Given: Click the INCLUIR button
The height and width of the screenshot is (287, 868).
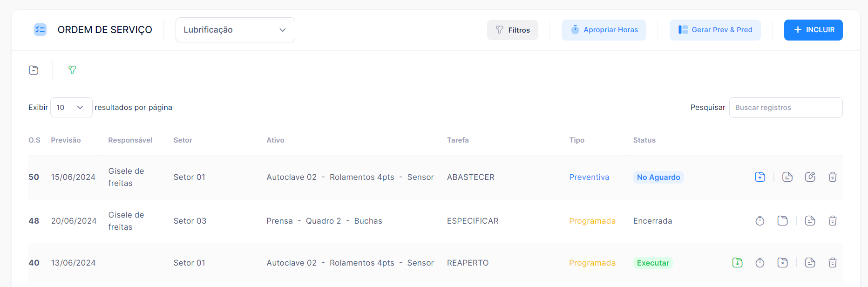Looking at the screenshot, I should (x=814, y=30).
